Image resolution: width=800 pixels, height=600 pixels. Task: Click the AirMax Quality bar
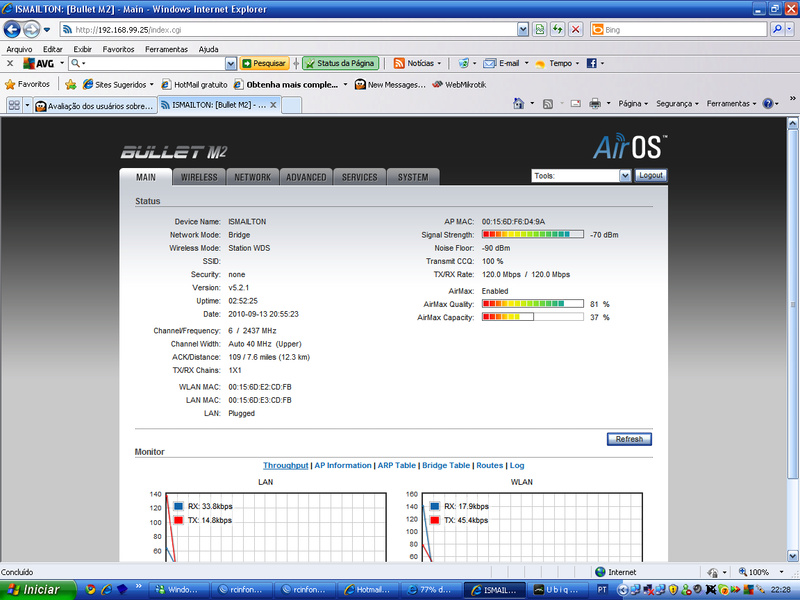click(x=533, y=304)
